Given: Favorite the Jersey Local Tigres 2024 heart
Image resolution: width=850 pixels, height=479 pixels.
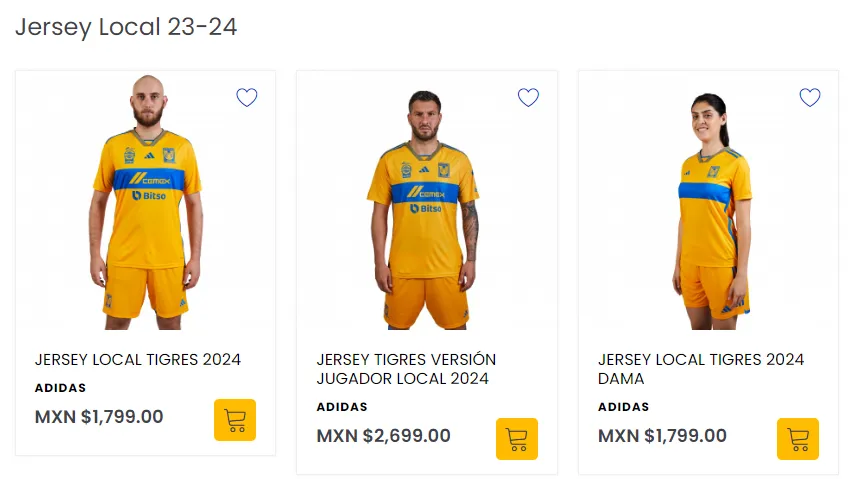Looking at the screenshot, I should click(x=247, y=98).
